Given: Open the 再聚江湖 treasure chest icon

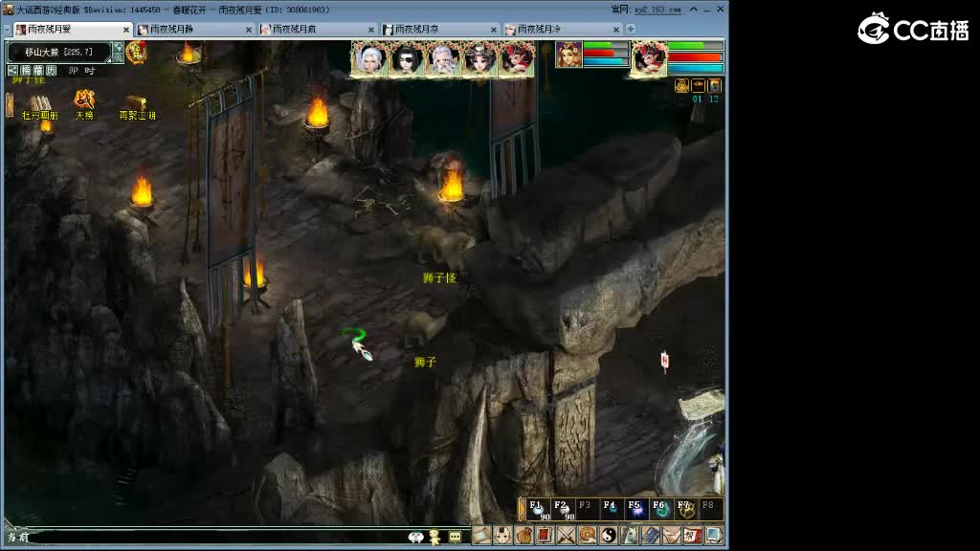Looking at the screenshot, I should [136, 103].
